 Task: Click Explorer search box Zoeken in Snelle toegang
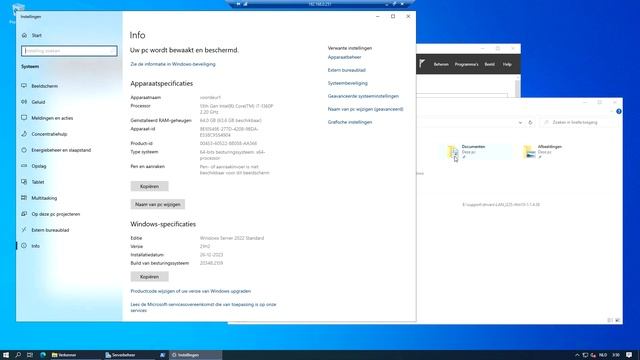click(579, 122)
